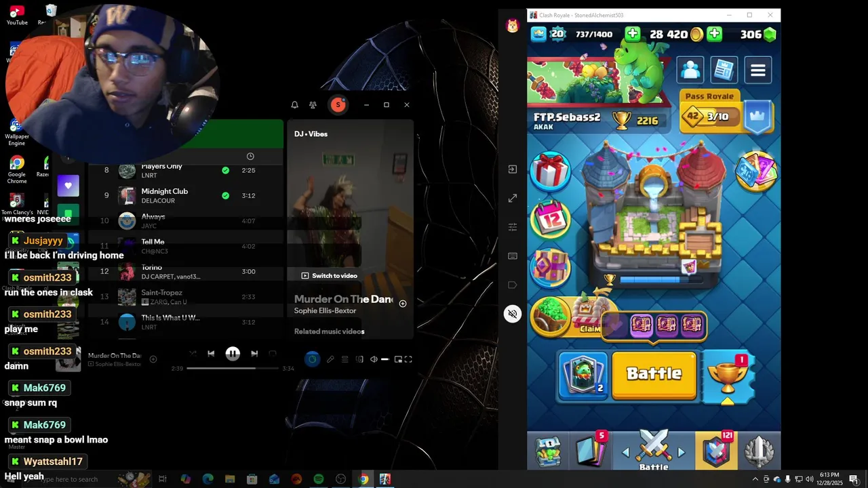Open Microsoft Edge from the taskbar
The height and width of the screenshot is (488, 868).
[x=208, y=479]
